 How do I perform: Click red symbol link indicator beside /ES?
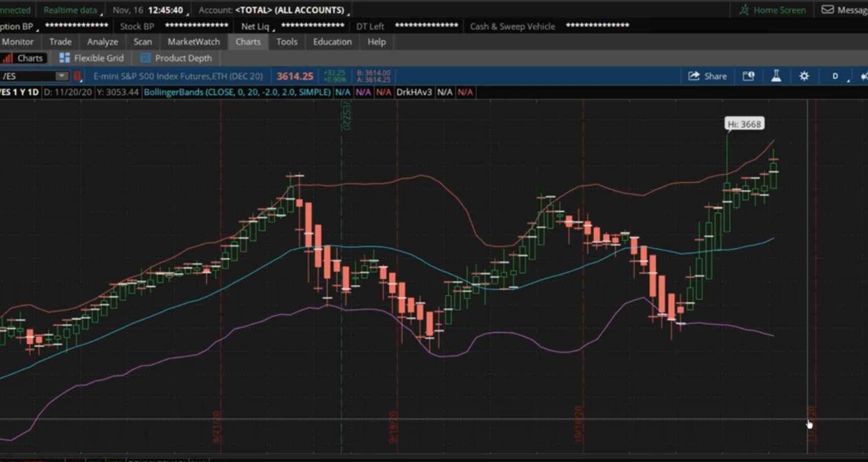click(x=78, y=76)
